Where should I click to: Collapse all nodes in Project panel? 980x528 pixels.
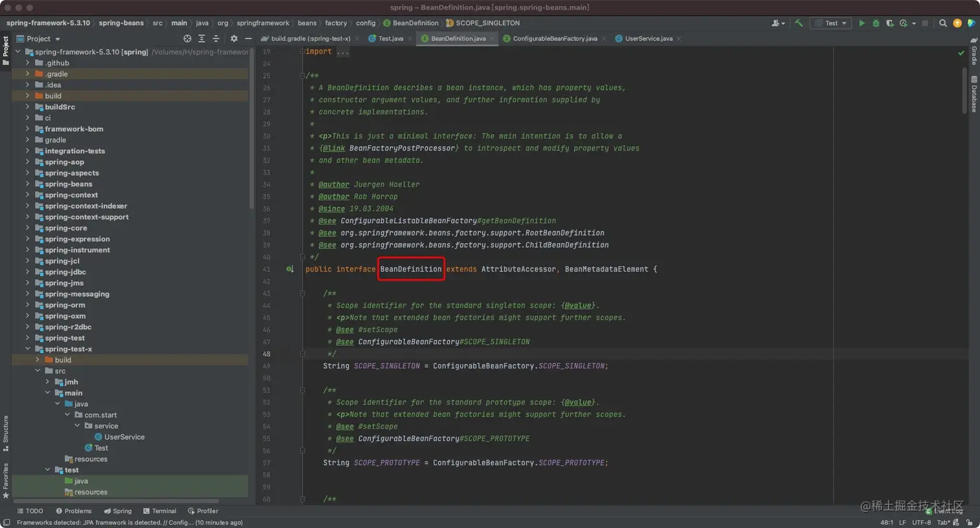click(216, 39)
